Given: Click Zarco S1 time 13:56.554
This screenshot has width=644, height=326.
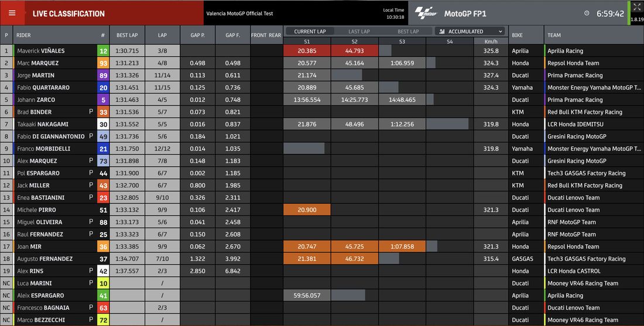Looking at the screenshot, I should click(307, 99).
